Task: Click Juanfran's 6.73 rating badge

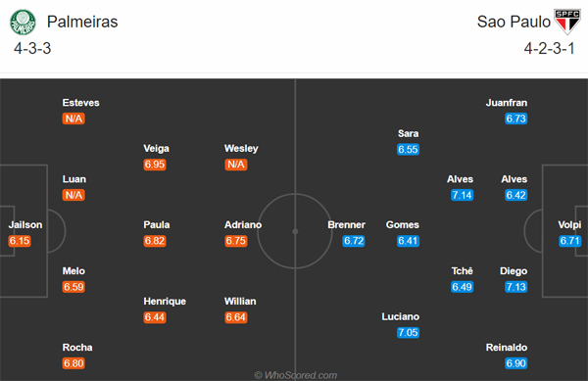Action: [x=516, y=119]
